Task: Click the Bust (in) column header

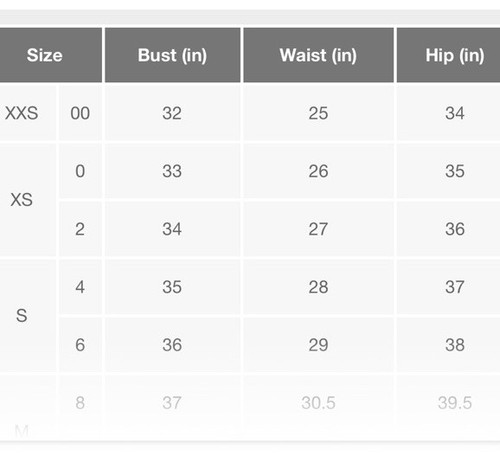Action: (x=173, y=55)
